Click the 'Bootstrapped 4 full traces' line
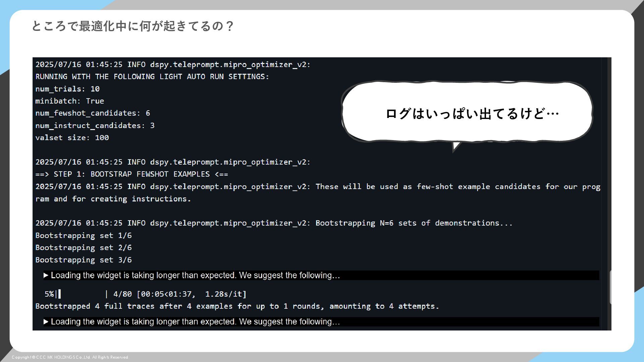 click(237, 306)
